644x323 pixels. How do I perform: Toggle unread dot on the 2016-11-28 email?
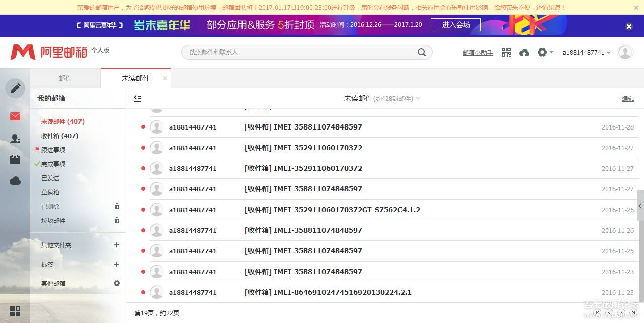click(143, 127)
